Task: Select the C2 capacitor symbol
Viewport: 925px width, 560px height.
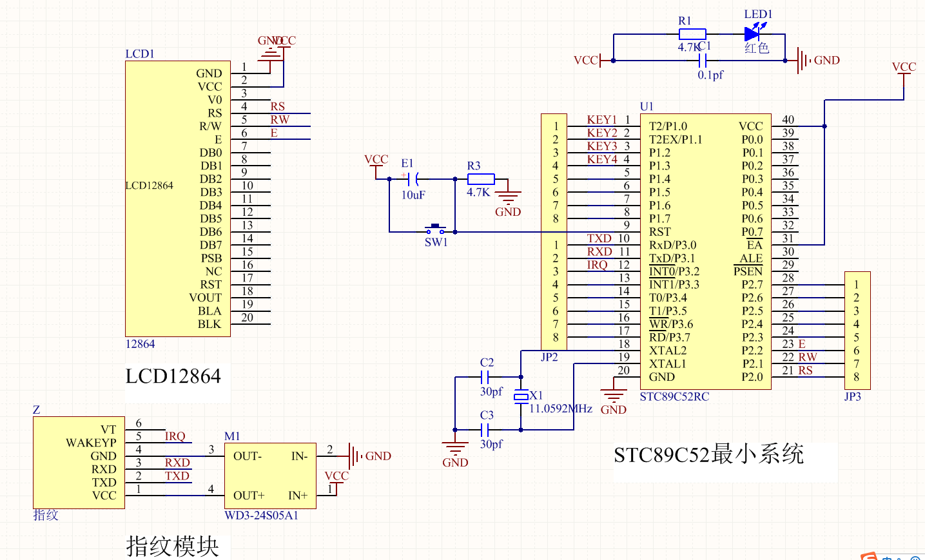Action: [486, 377]
